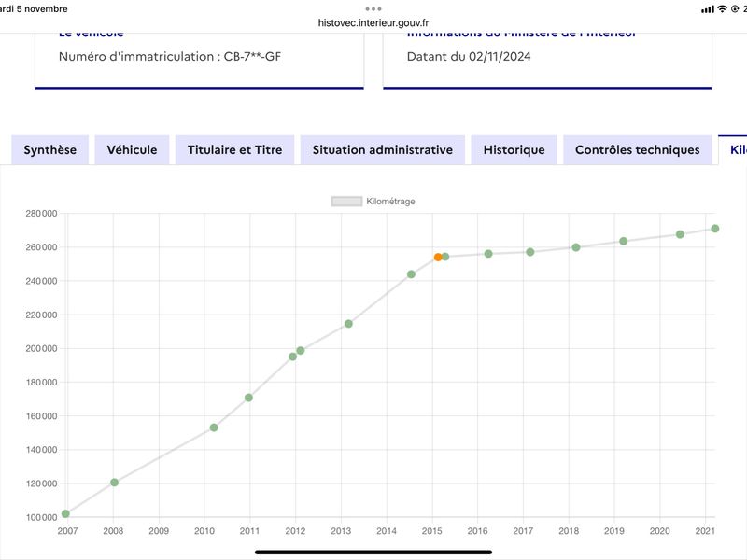Tap the home indicator bar at bottom
The height and width of the screenshot is (560, 747).
(373, 553)
